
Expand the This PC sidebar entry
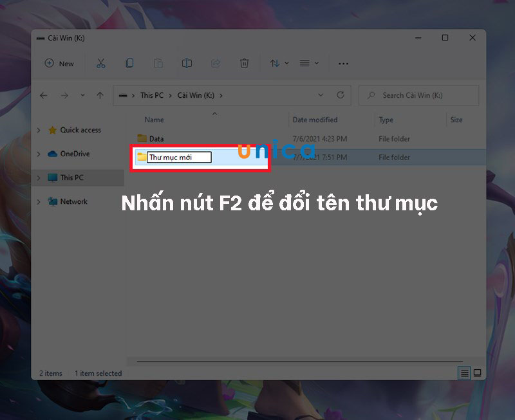pyautogui.click(x=38, y=178)
